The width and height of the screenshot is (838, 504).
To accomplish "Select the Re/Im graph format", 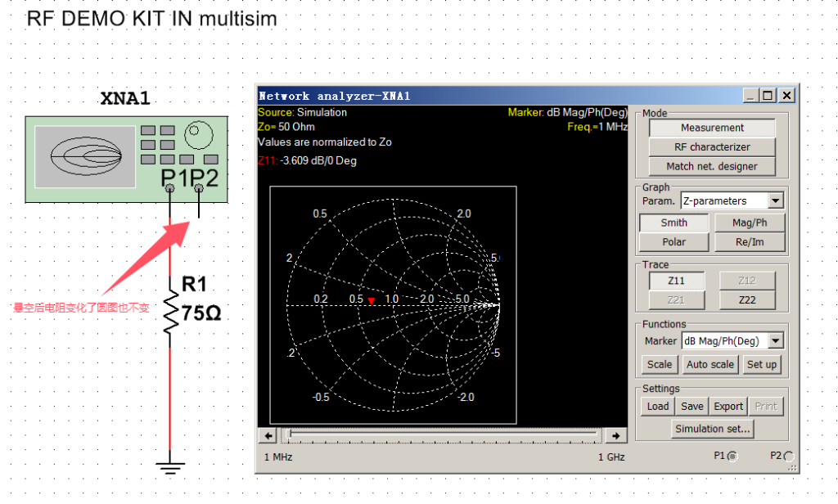I will [x=750, y=242].
